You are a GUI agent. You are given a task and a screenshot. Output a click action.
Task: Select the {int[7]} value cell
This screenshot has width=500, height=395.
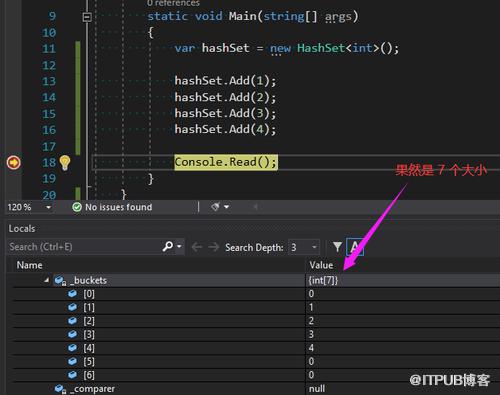click(323, 280)
